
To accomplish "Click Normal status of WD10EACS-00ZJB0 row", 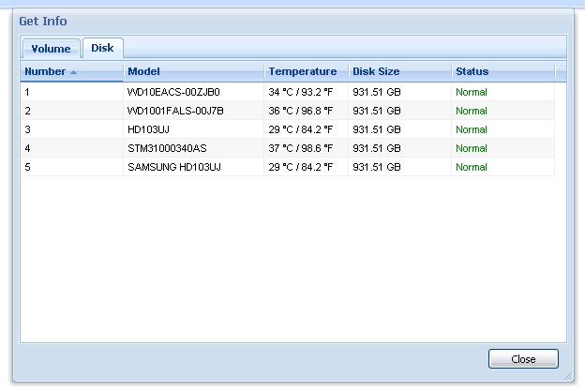I will tap(472, 92).
